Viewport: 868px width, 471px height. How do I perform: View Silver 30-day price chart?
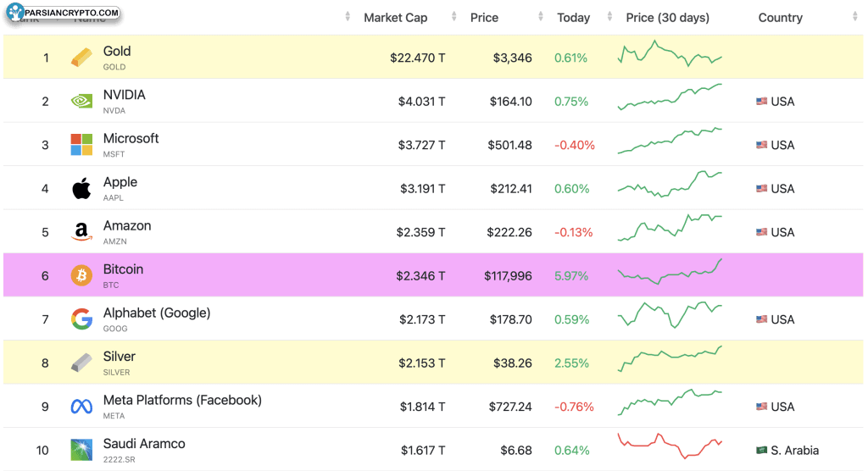pos(670,358)
